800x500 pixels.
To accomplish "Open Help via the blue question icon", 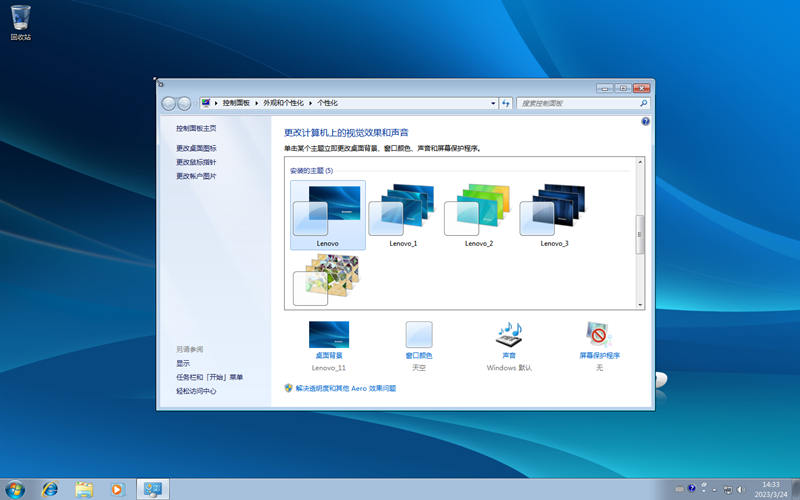I will tap(645, 121).
